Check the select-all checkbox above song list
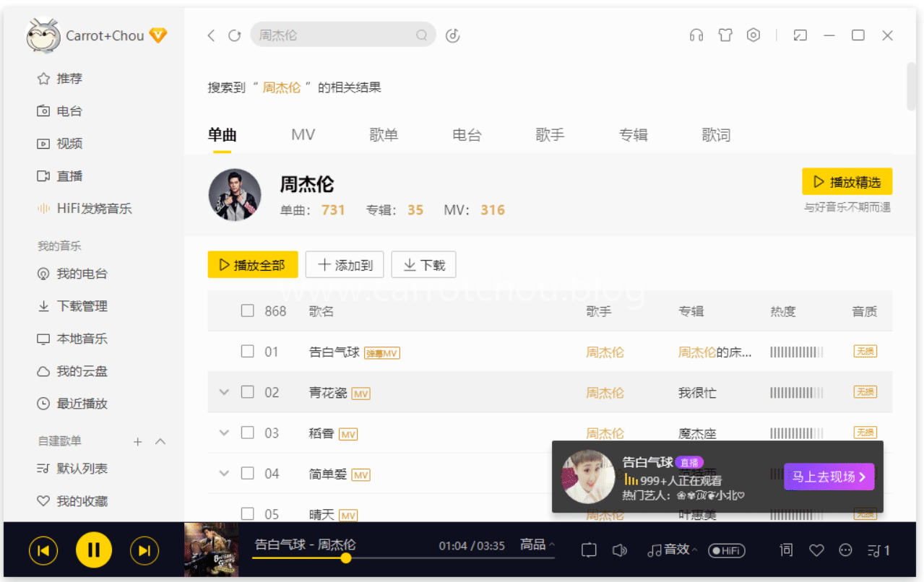Screen dimensions: 924x582 click(249, 310)
